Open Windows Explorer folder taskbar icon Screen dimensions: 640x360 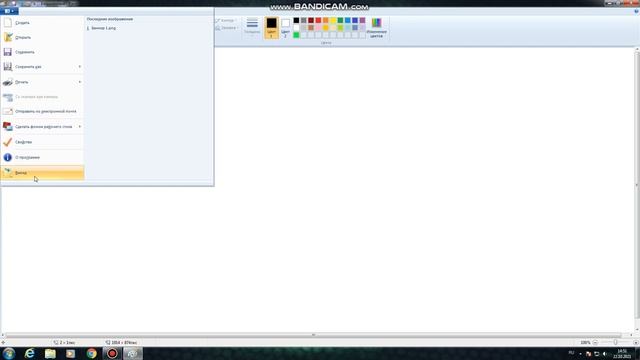pyautogui.click(x=50, y=353)
